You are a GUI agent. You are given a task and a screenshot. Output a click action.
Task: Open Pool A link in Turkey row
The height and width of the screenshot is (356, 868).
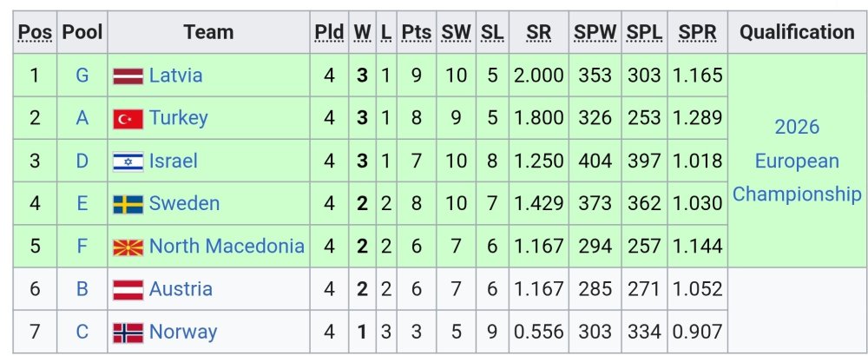pyautogui.click(x=82, y=118)
